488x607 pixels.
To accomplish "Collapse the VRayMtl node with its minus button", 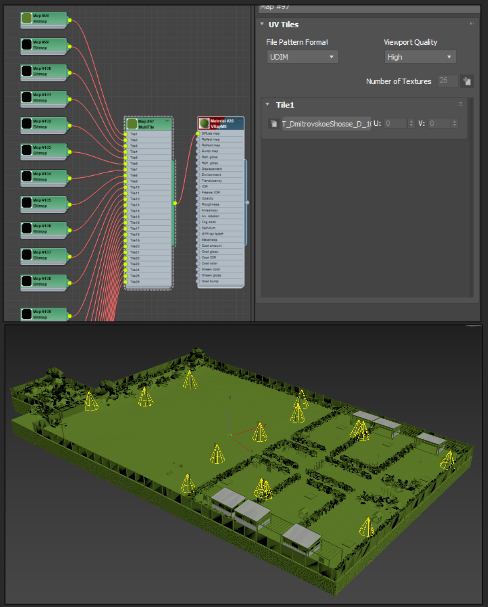I will click(x=240, y=121).
